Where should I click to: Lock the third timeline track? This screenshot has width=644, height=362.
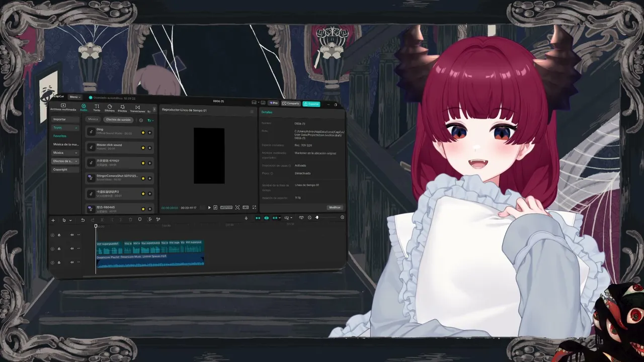59,262
